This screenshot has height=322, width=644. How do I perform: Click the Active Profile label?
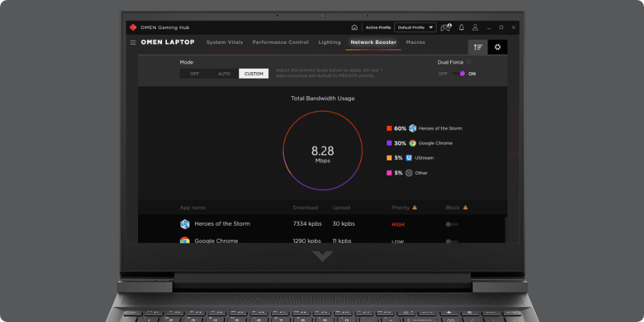tap(379, 28)
